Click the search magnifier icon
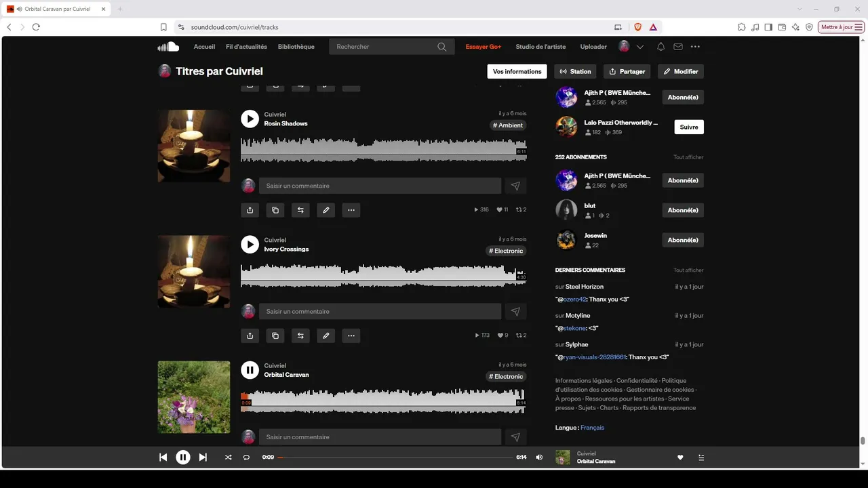The image size is (868, 488). 442,47
